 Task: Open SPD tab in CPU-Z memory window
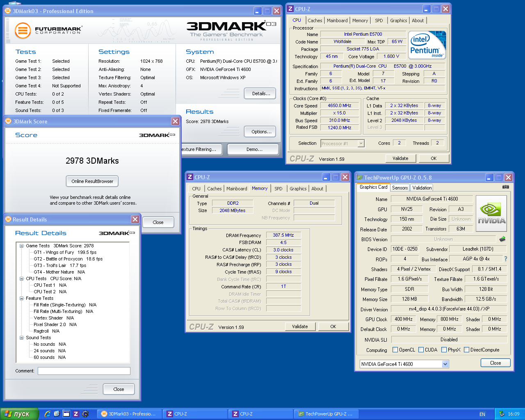[278, 189]
